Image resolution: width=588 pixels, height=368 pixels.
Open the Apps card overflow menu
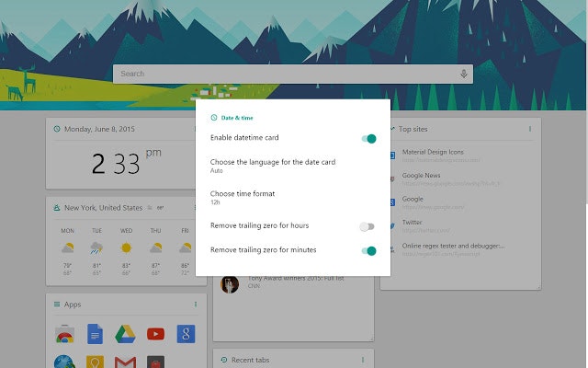196,305
